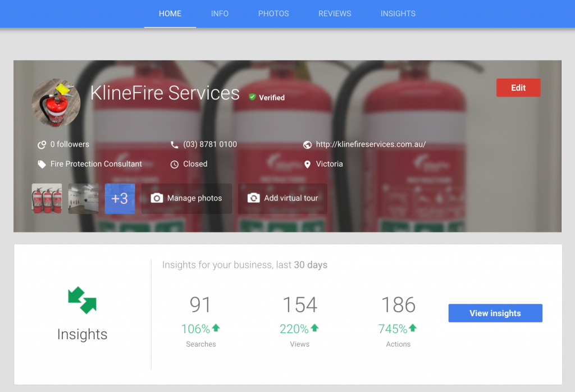Click the phone handset icon
The height and width of the screenshot is (392, 575).
coord(175,145)
